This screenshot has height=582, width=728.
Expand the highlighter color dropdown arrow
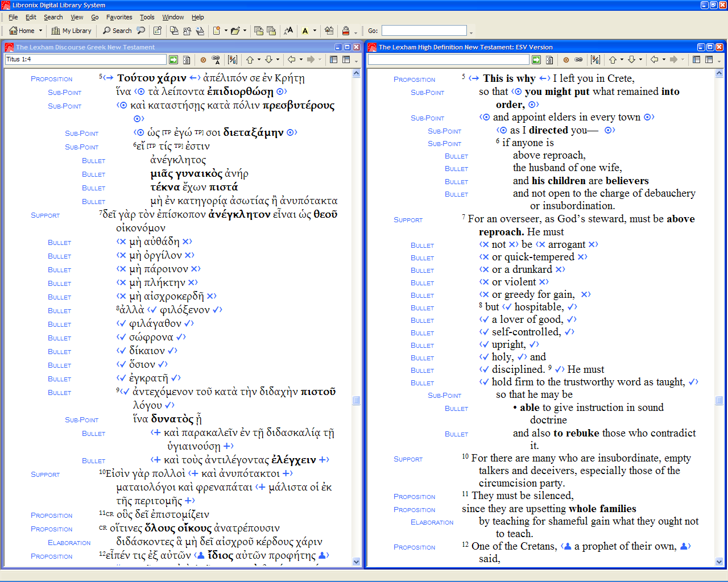pos(315,31)
